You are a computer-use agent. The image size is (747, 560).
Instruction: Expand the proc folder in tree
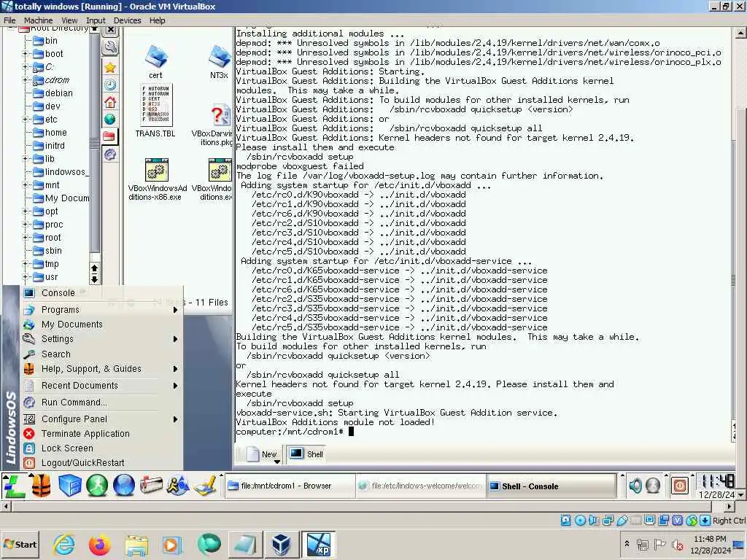coord(26,225)
